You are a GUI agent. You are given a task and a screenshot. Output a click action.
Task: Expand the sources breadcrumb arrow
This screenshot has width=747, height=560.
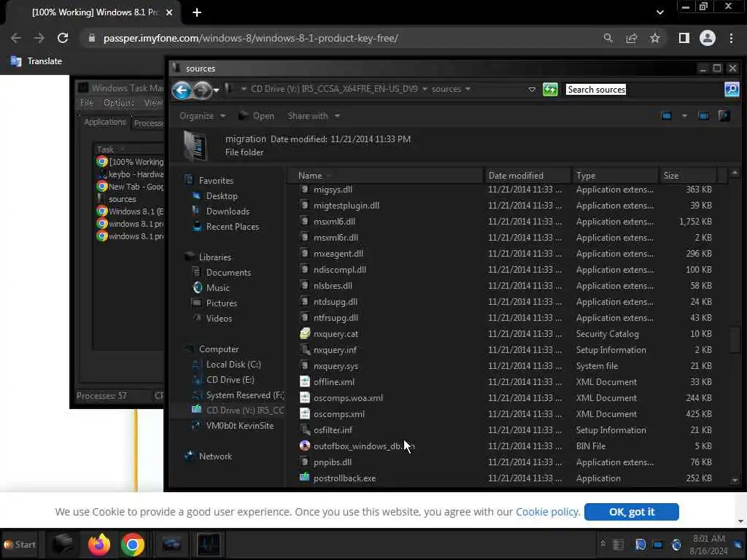tap(468, 89)
